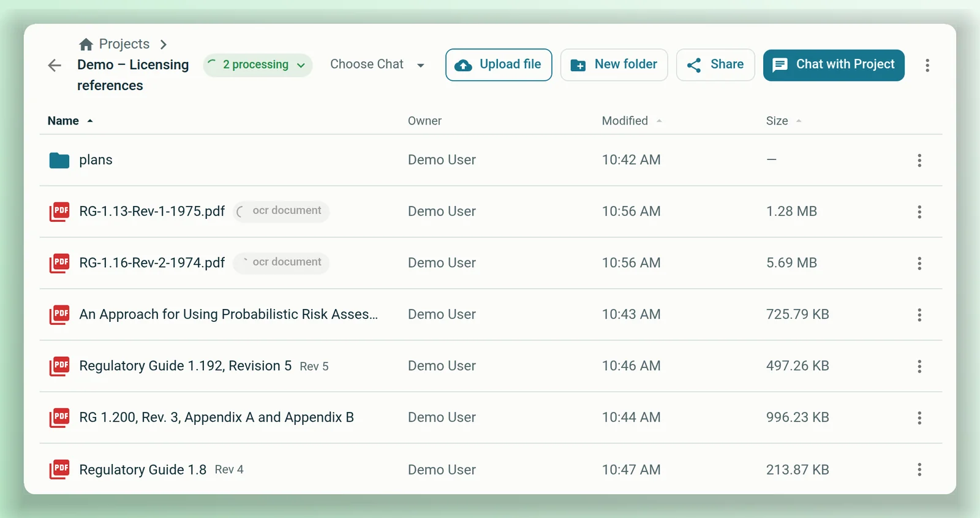The image size is (980, 518).
Task: Click PDF icon for Probabilistic Risk document
Action: click(x=59, y=315)
